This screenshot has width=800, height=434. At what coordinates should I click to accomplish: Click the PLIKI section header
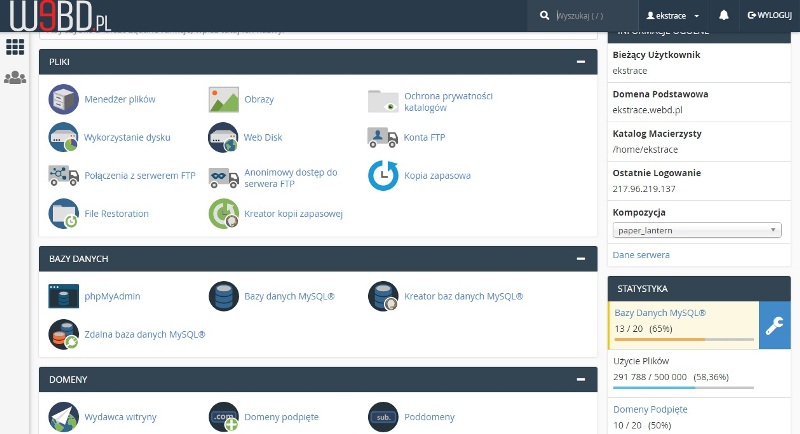(x=318, y=62)
